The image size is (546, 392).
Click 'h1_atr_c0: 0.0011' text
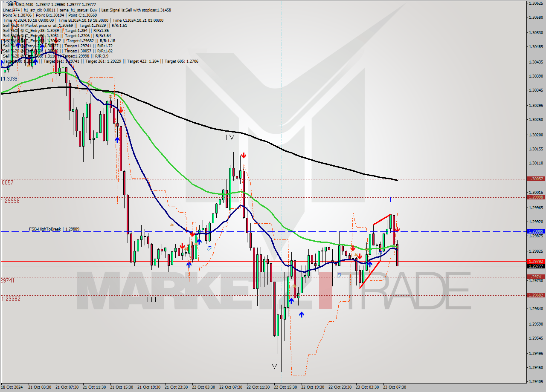point(39,10)
